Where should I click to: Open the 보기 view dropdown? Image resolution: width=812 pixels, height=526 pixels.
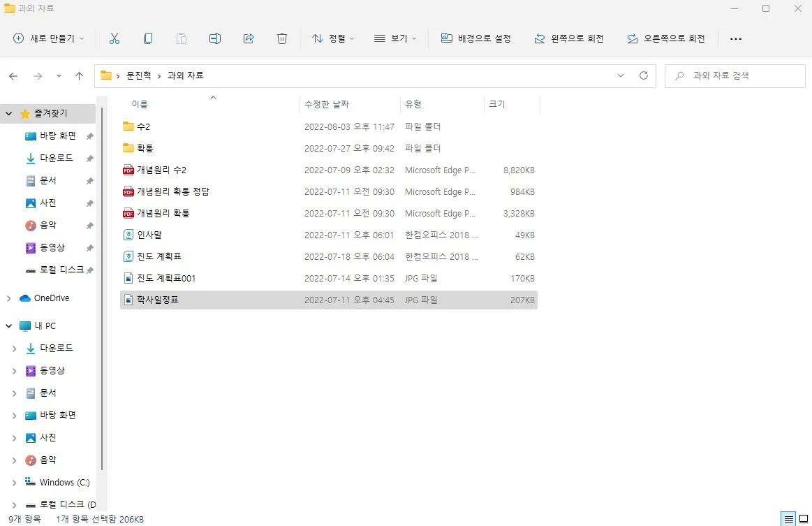395,38
